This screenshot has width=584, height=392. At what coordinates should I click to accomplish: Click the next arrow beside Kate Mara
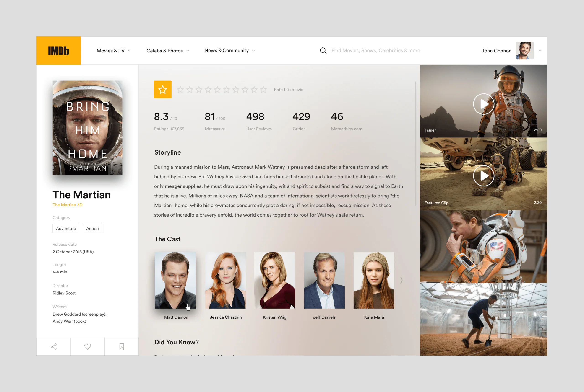401,280
